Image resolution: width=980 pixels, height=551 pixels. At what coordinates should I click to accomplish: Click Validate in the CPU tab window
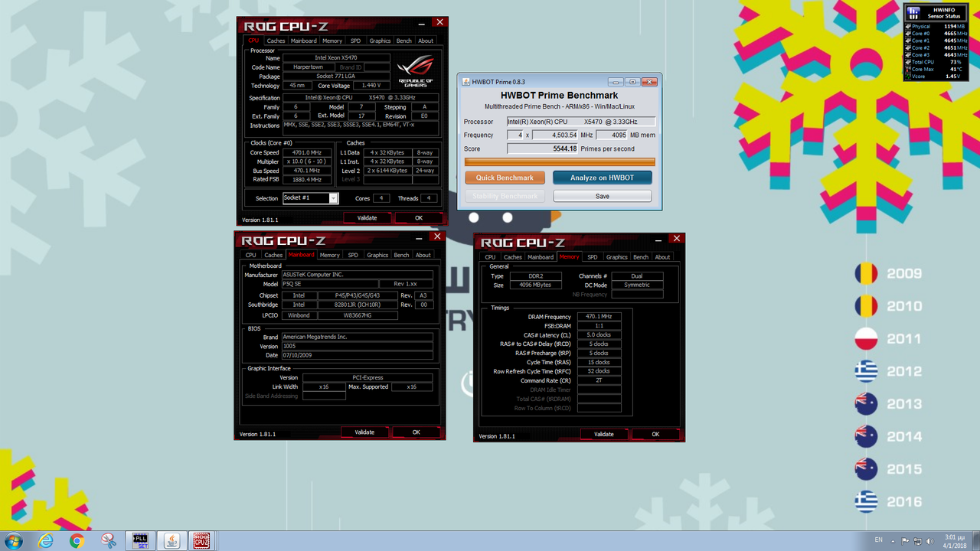tap(367, 218)
